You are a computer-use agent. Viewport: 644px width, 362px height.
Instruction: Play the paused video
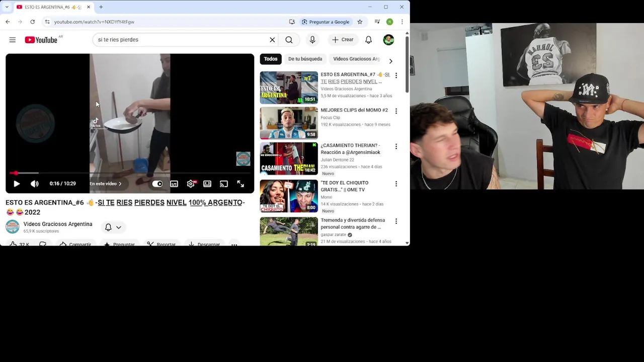point(17,184)
